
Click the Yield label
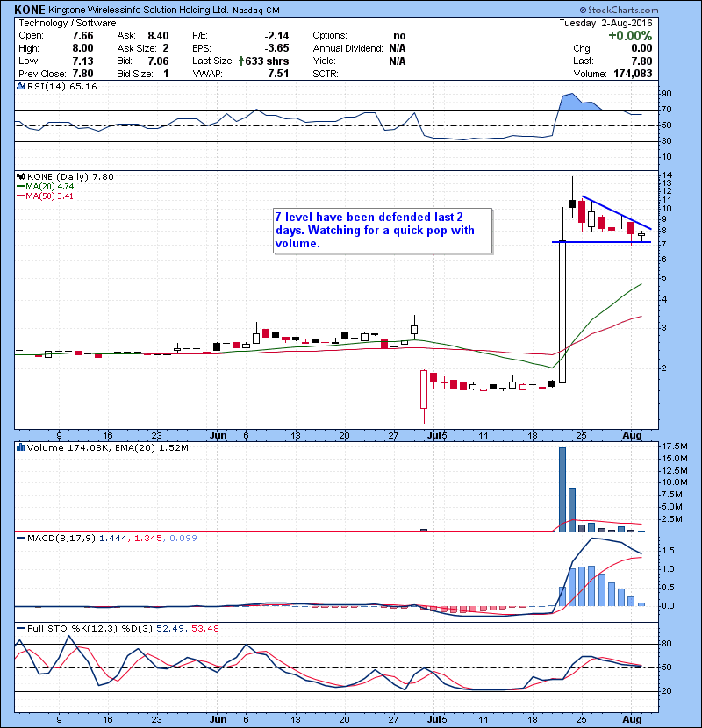click(325, 61)
